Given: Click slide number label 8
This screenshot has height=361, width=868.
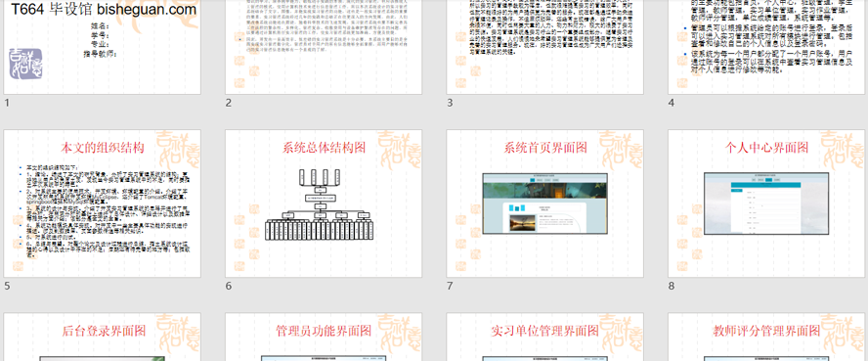Looking at the screenshot, I should point(671,286).
